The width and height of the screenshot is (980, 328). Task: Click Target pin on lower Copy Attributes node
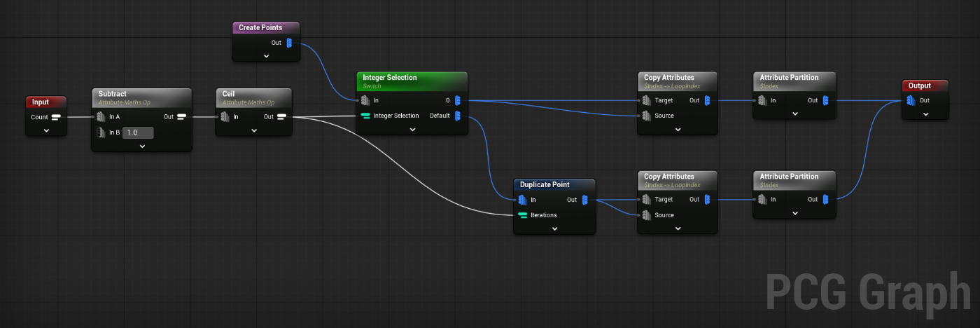(647, 200)
